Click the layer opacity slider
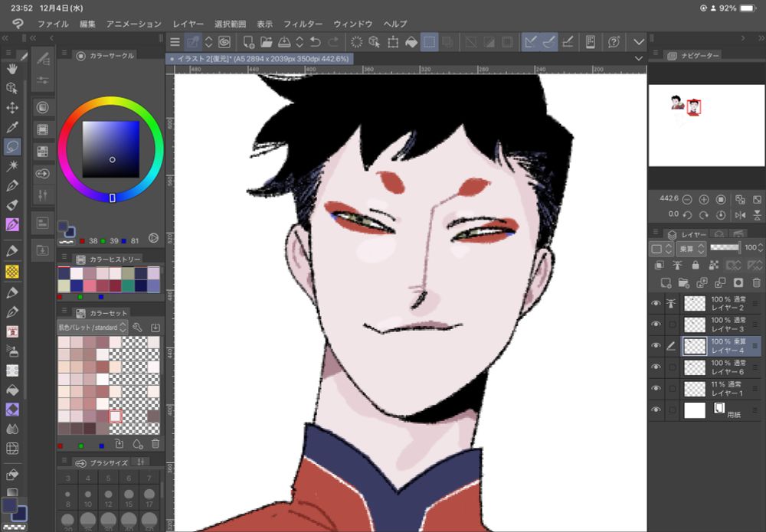 [x=725, y=248]
